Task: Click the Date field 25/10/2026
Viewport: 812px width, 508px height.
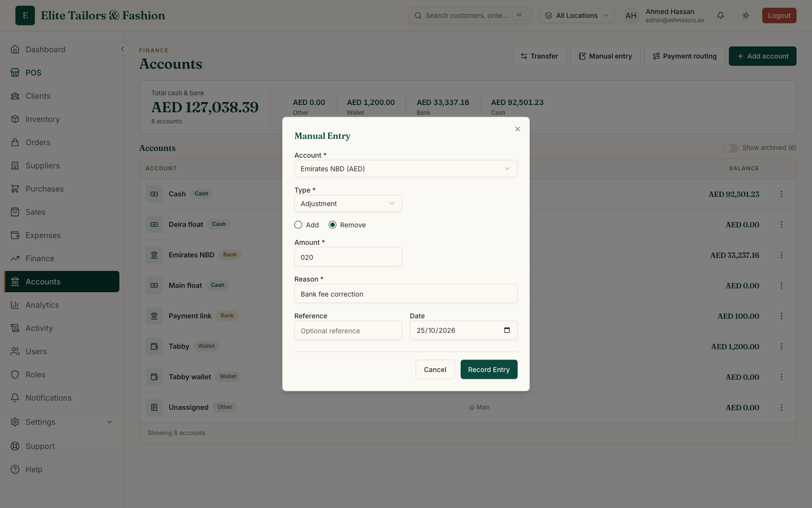Action: [464, 330]
